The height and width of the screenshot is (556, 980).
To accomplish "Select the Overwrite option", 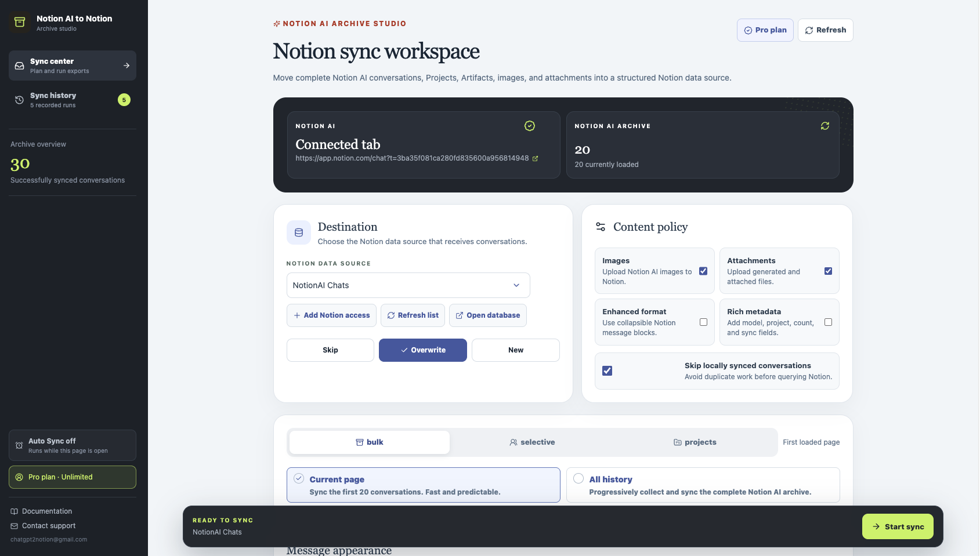I will click(423, 350).
